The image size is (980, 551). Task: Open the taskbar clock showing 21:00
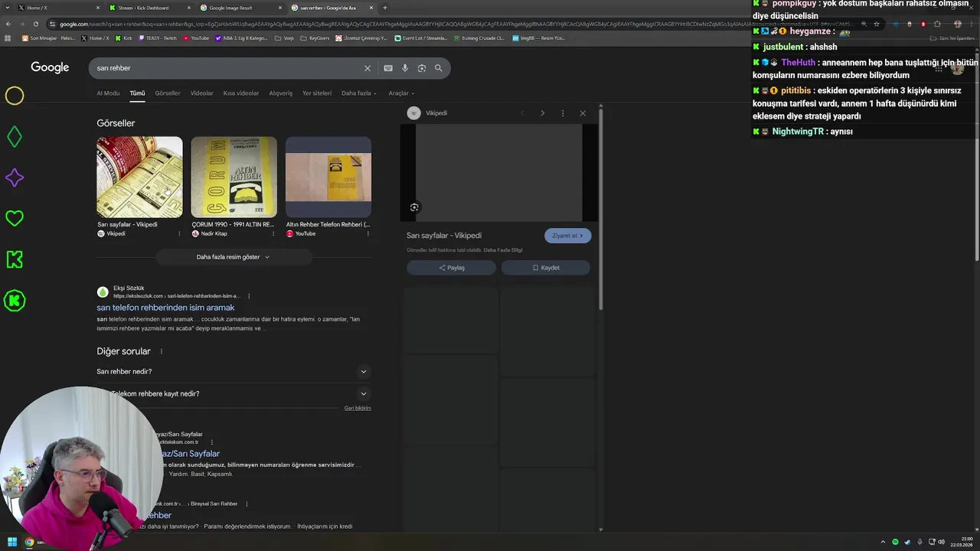point(962,542)
